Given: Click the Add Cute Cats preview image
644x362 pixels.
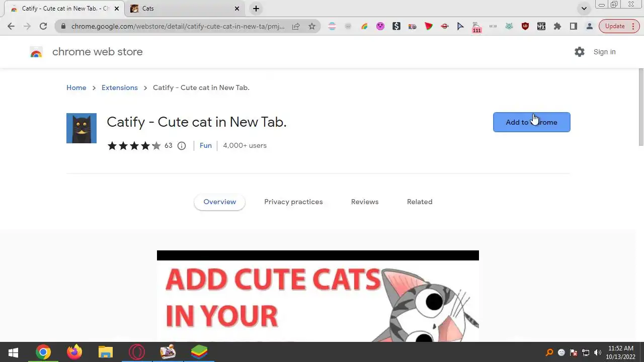Looking at the screenshot, I should [318, 296].
